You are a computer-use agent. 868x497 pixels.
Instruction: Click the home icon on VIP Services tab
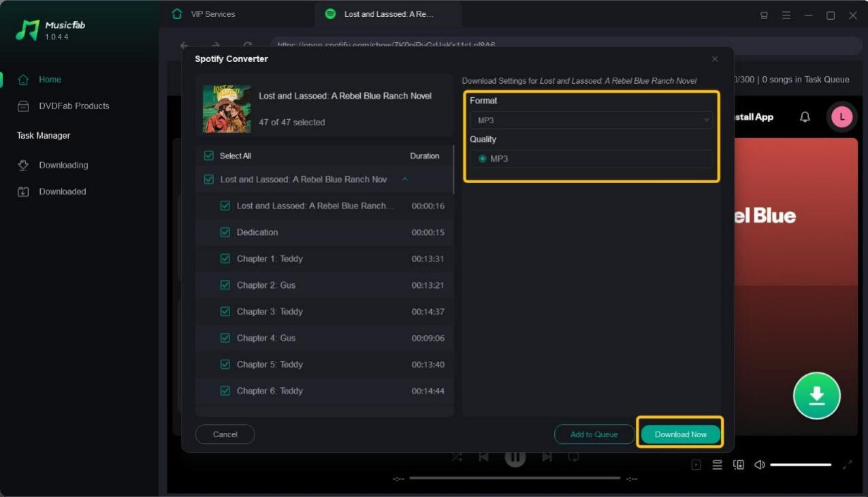pos(178,14)
